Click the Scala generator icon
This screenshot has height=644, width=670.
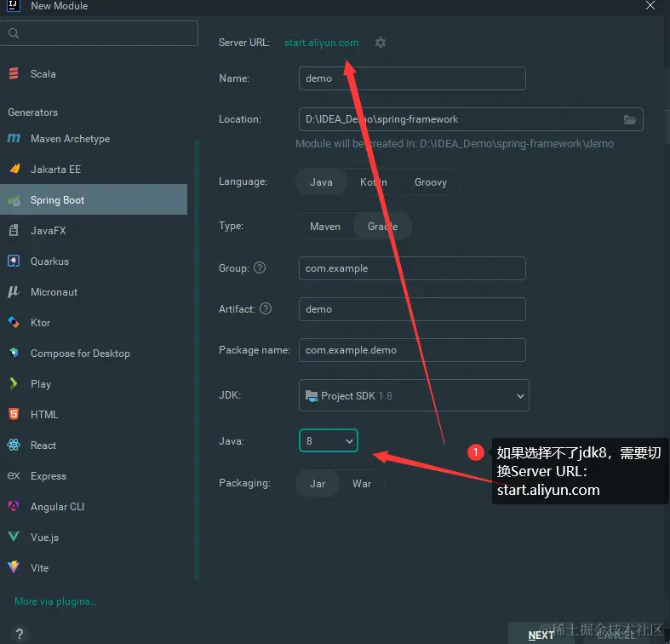point(14,73)
